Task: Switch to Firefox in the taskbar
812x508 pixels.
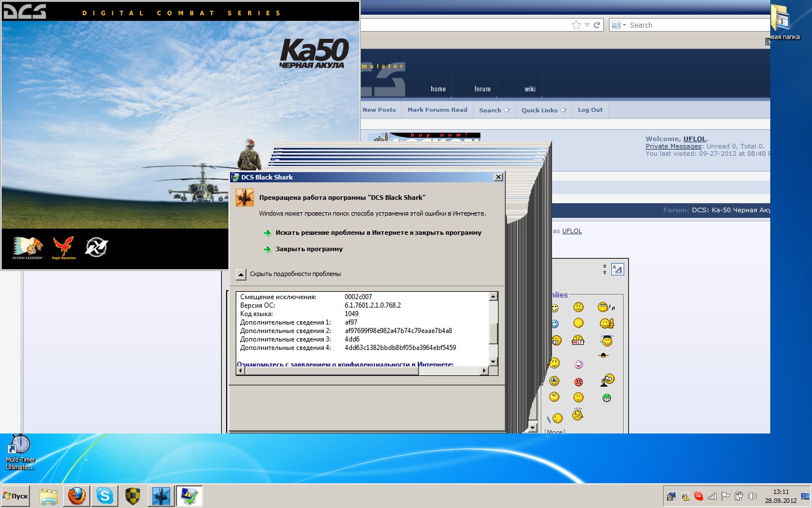Action: [x=77, y=496]
